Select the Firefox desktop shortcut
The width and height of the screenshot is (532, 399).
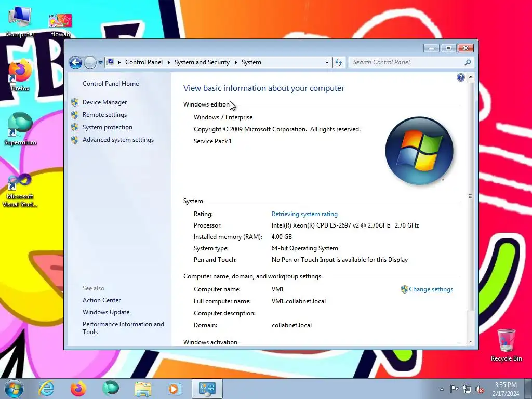point(20,76)
